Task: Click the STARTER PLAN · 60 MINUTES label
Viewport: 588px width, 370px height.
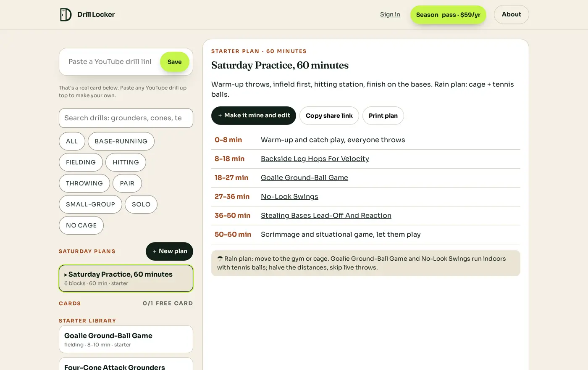Action: [x=259, y=51]
